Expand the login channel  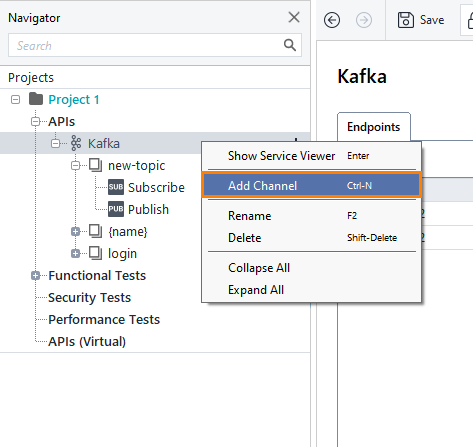click(x=76, y=254)
